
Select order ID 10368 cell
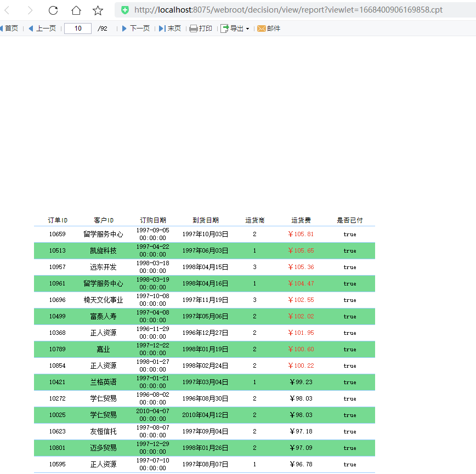click(x=58, y=333)
